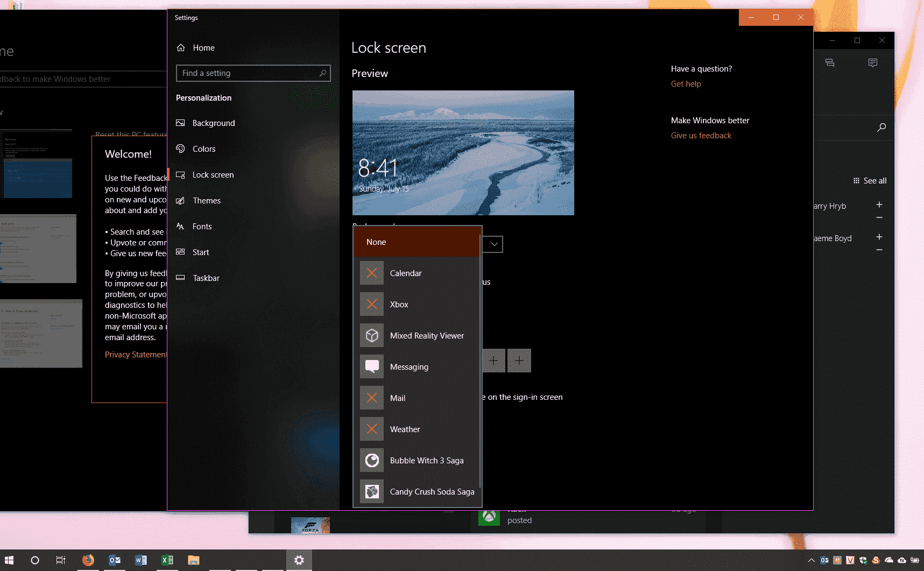
Task: Click the Forza thumbnail in Xbox window
Action: tap(310, 525)
